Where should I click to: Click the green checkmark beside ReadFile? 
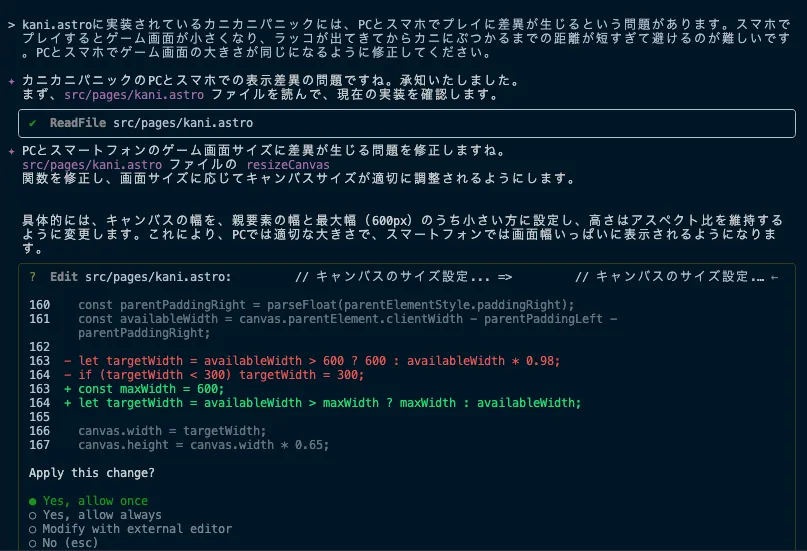[x=32, y=123]
